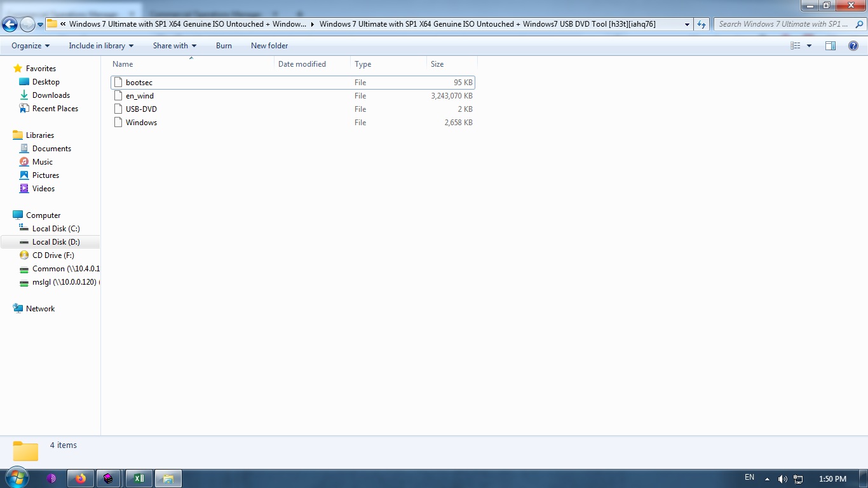Open the Videos library
Viewport: 868px width, 488px height.
[x=43, y=189]
